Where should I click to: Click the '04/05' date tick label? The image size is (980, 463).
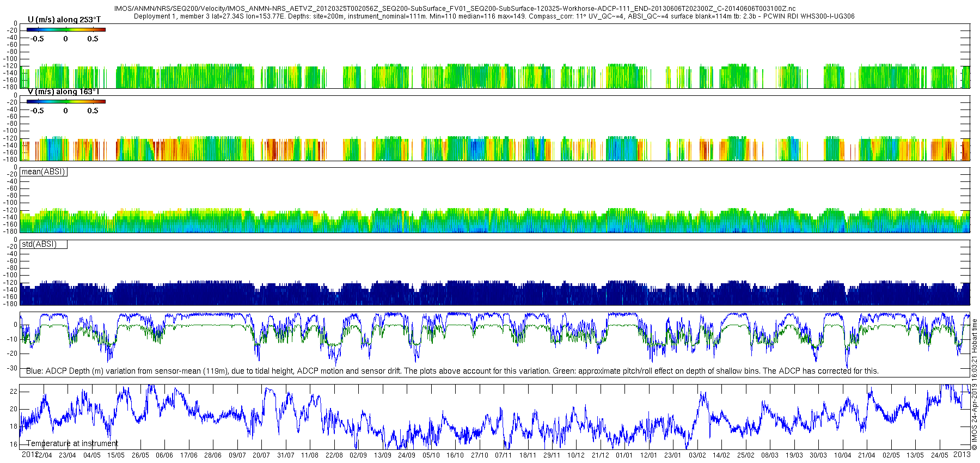coord(91,455)
